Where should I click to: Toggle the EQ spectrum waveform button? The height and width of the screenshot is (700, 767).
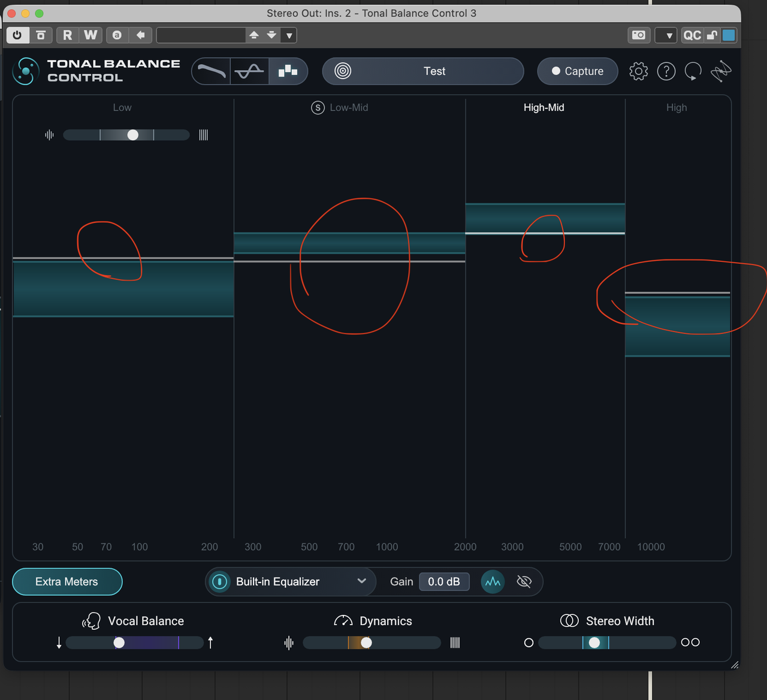pos(493,582)
